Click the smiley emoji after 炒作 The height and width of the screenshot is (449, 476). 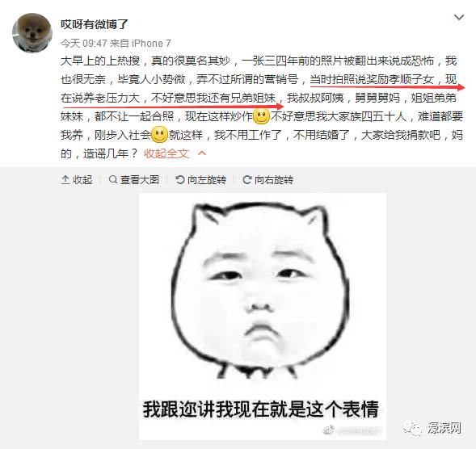[261, 116]
